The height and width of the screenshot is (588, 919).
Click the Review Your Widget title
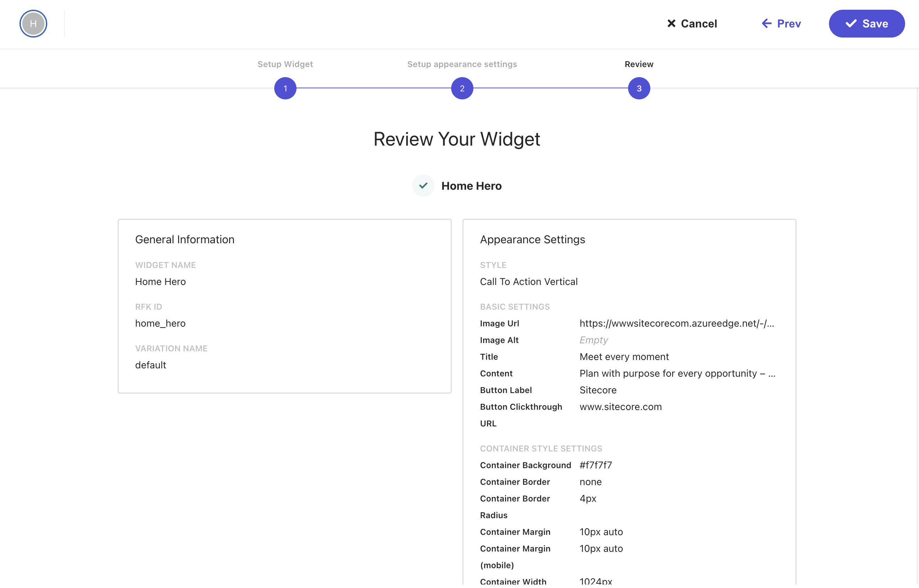pyautogui.click(x=457, y=139)
